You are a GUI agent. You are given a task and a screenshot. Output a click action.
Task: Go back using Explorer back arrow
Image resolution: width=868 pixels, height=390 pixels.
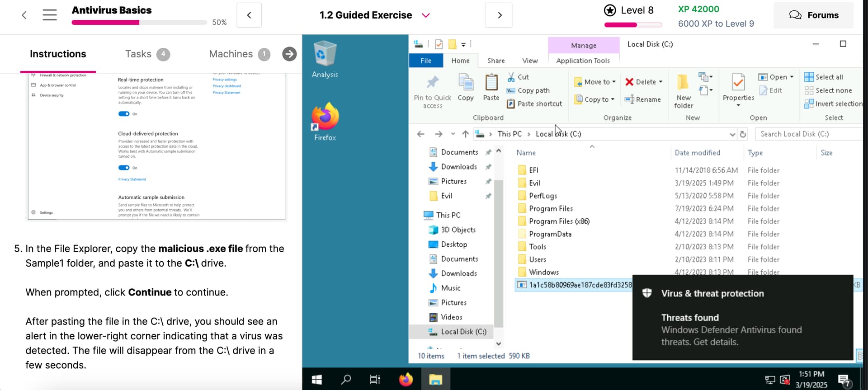point(421,134)
